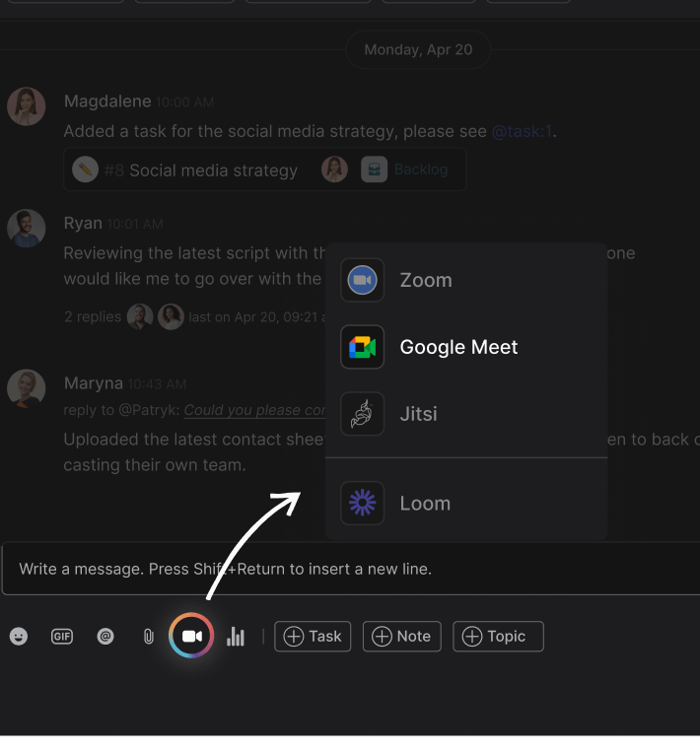The image size is (700, 752).
Task: Open the Backlog status label
Action: 421,170
